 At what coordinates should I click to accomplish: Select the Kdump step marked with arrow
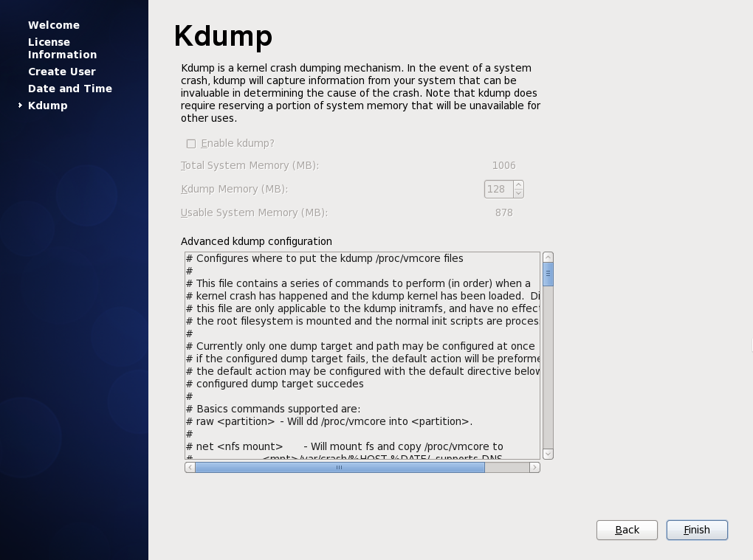[x=47, y=105]
